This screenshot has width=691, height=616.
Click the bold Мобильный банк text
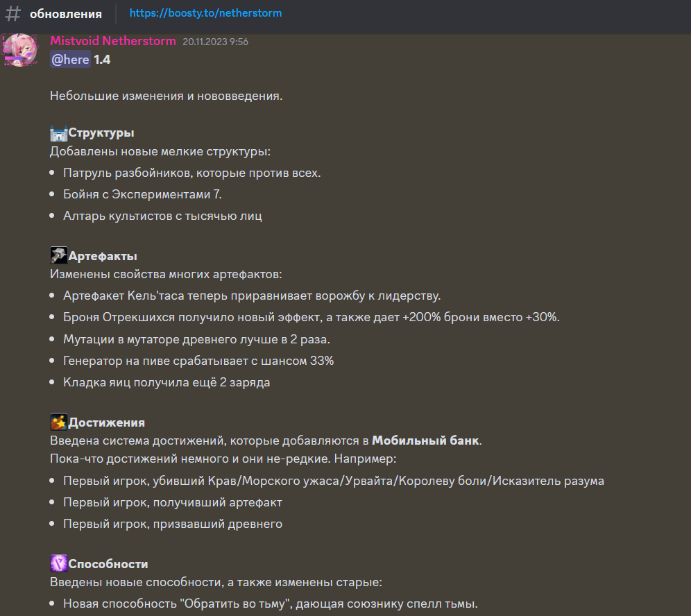(x=425, y=440)
